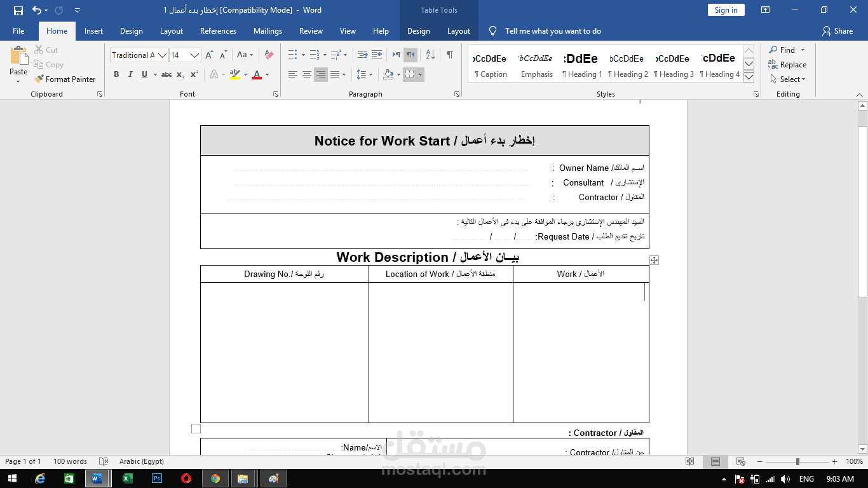
Task: Open Google Chrome from the taskbar
Action: [215, 478]
